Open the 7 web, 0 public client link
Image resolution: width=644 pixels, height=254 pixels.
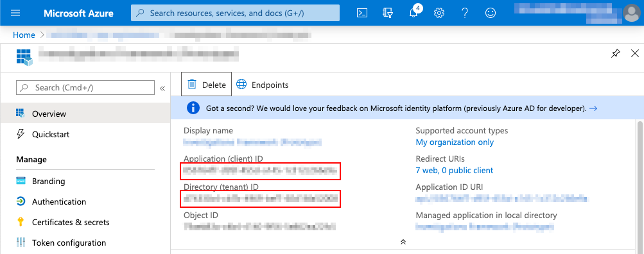(454, 170)
